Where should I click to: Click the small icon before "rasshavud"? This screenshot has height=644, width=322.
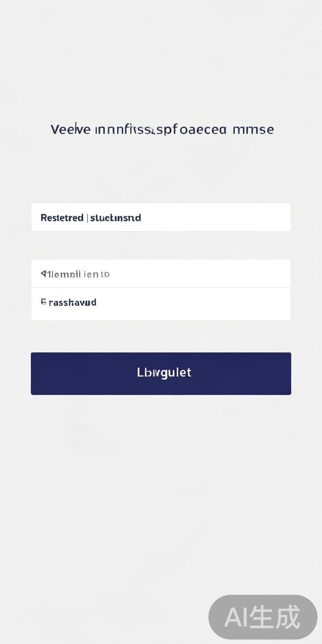click(43, 302)
